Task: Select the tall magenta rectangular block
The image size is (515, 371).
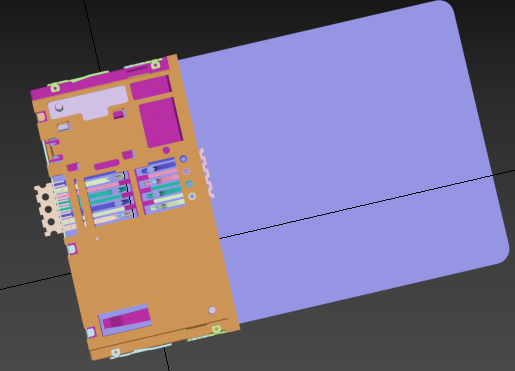Action: [161, 122]
